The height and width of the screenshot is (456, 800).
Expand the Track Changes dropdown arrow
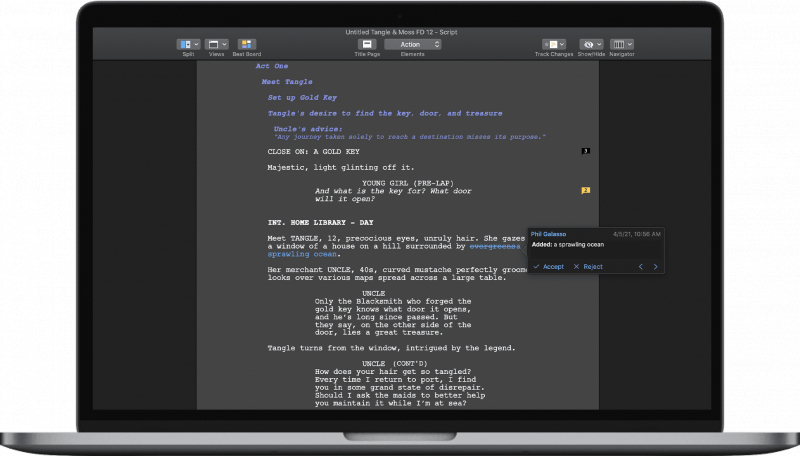(562, 45)
